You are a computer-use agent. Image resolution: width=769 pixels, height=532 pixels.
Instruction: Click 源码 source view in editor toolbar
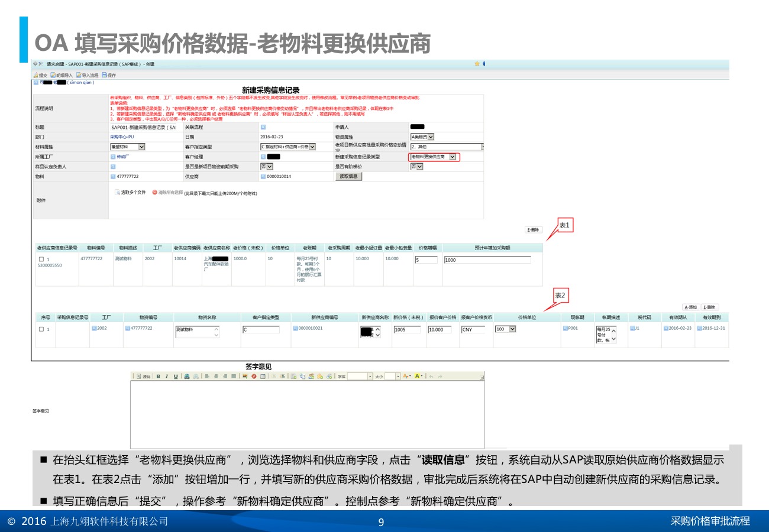pos(143,376)
